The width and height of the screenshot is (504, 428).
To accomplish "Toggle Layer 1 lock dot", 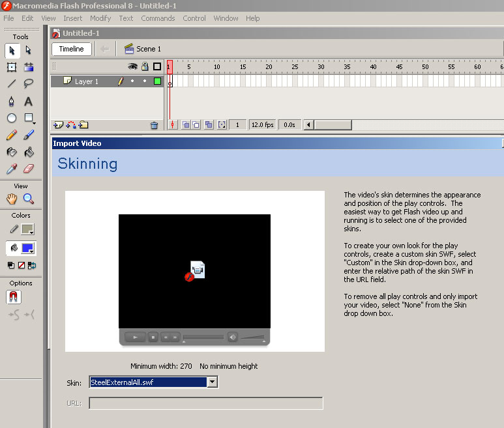I will [145, 81].
